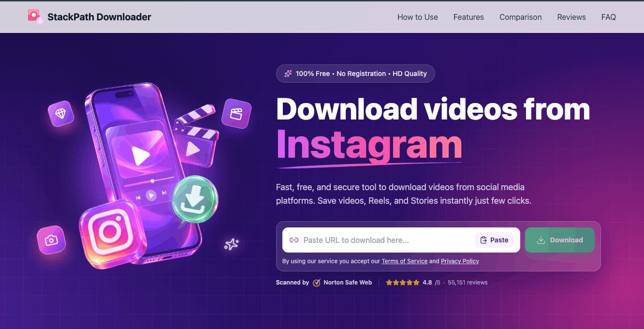The height and width of the screenshot is (329, 644).
Task: Click the skip next control on phone
Action: (x=164, y=193)
